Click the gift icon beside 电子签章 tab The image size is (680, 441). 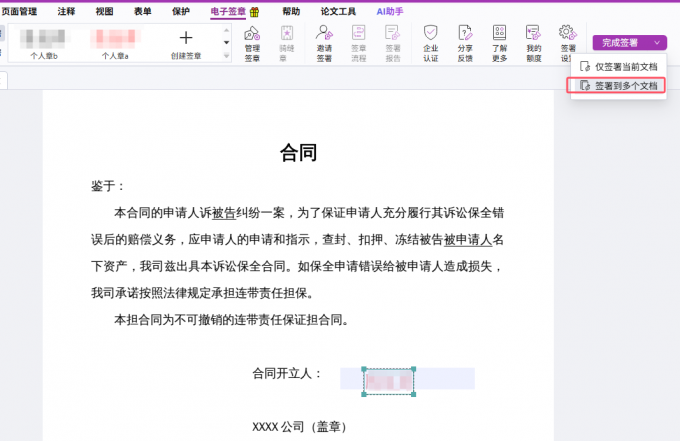click(255, 12)
